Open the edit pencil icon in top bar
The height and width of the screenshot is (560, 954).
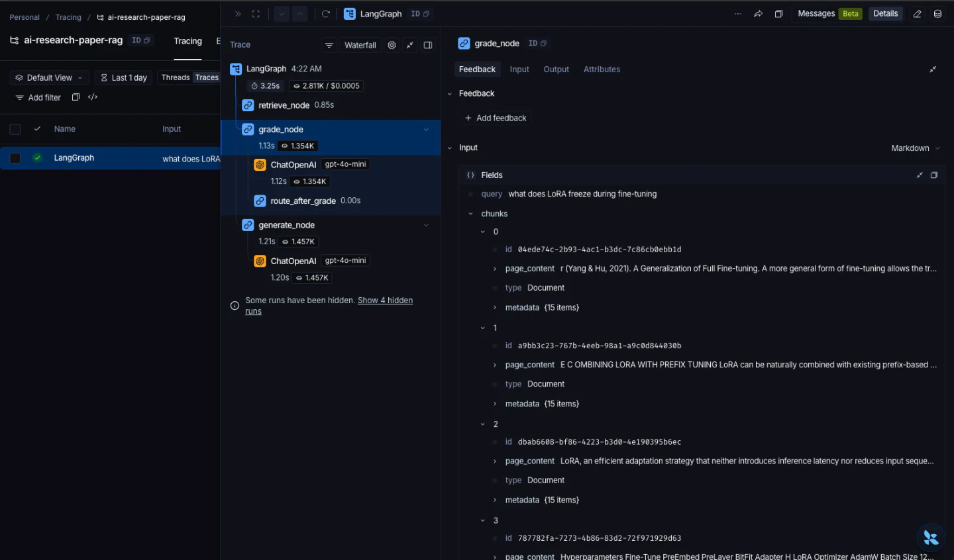918,14
